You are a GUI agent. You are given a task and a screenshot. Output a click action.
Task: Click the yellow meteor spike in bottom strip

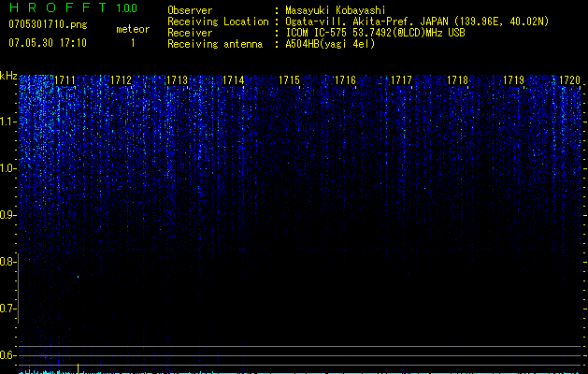point(78,368)
